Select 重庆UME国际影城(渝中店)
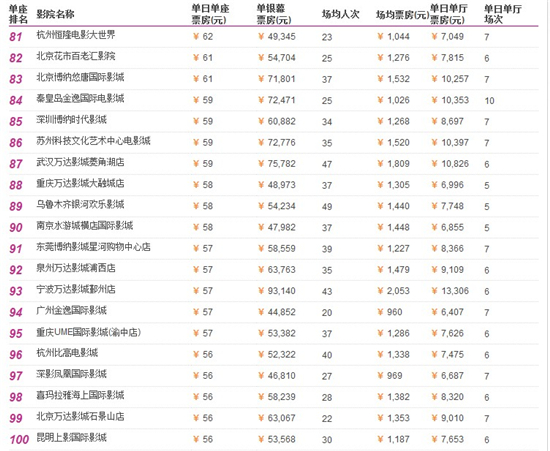This screenshot has width=550, height=451. [x=88, y=332]
